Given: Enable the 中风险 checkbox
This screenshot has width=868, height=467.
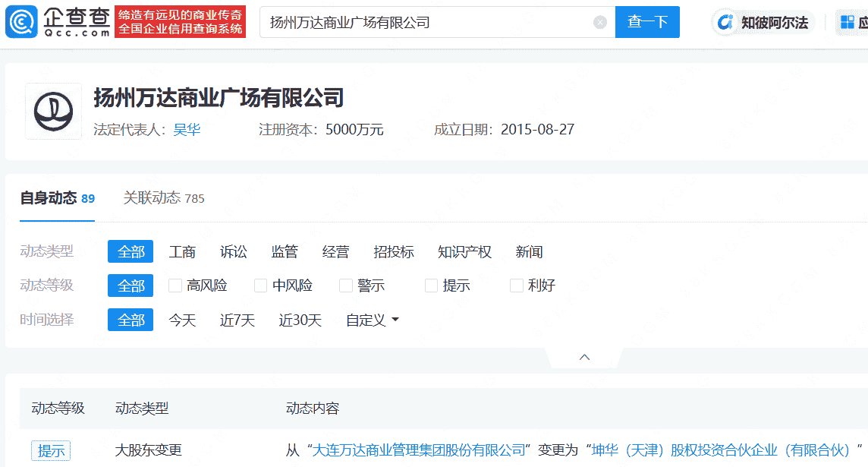Looking at the screenshot, I should coord(261,286).
